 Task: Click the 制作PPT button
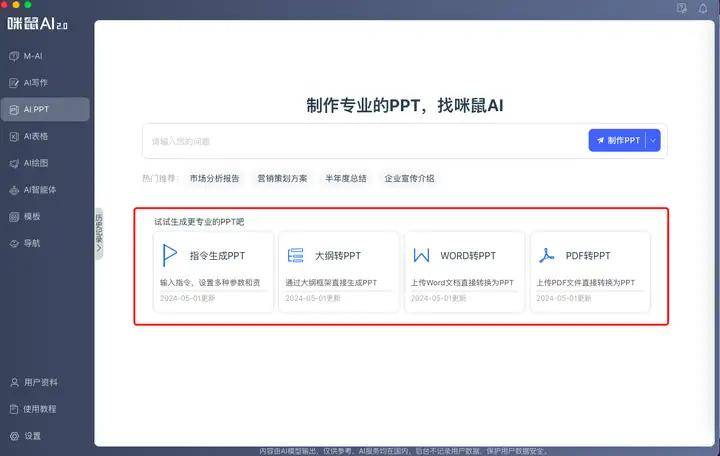[618, 141]
